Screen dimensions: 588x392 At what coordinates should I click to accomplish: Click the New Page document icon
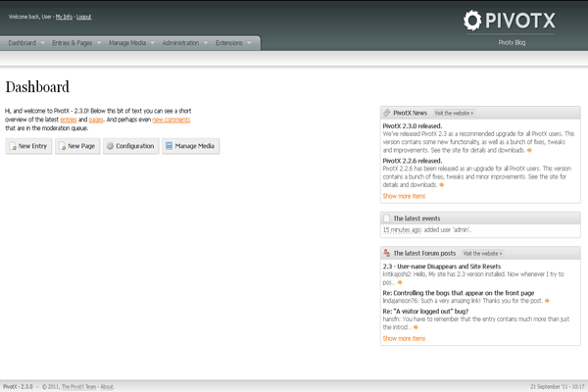tap(63, 146)
